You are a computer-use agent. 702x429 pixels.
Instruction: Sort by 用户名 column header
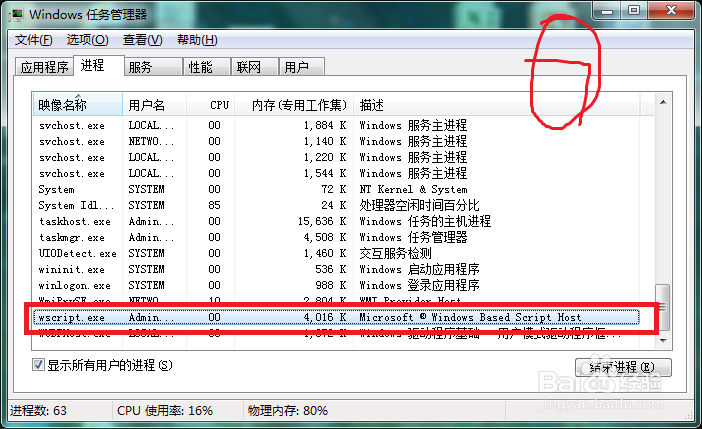(x=154, y=105)
